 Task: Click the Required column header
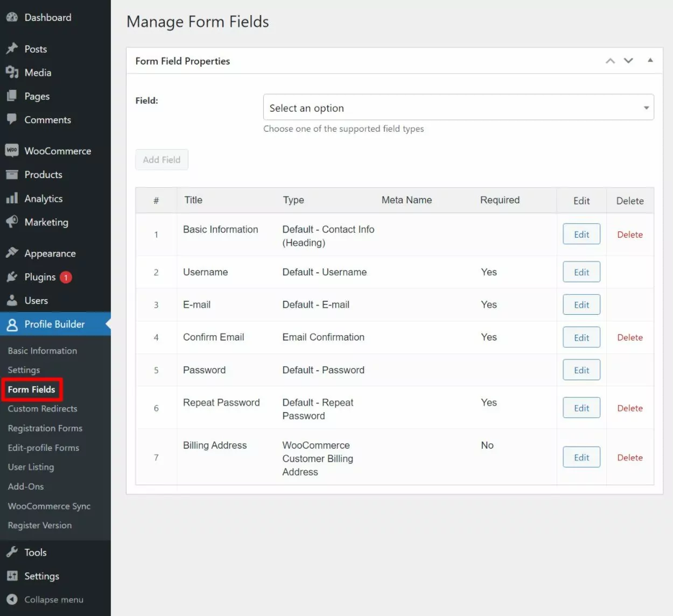click(500, 200)
